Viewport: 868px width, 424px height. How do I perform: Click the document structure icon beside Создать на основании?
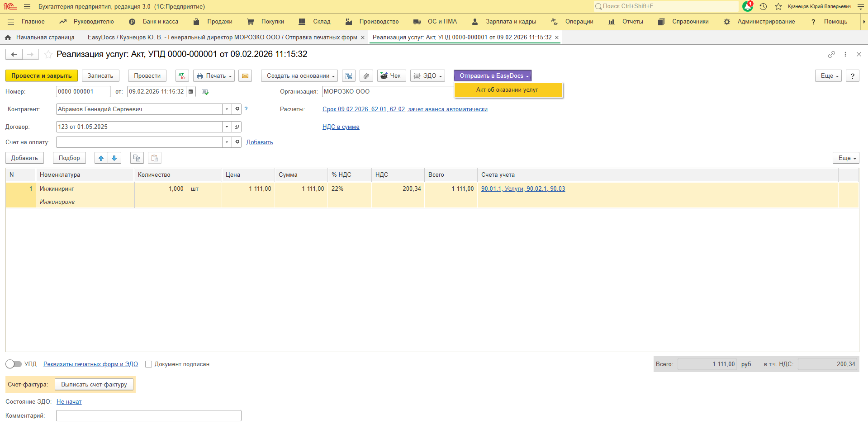pyautogui.click(x=349, y=76)
